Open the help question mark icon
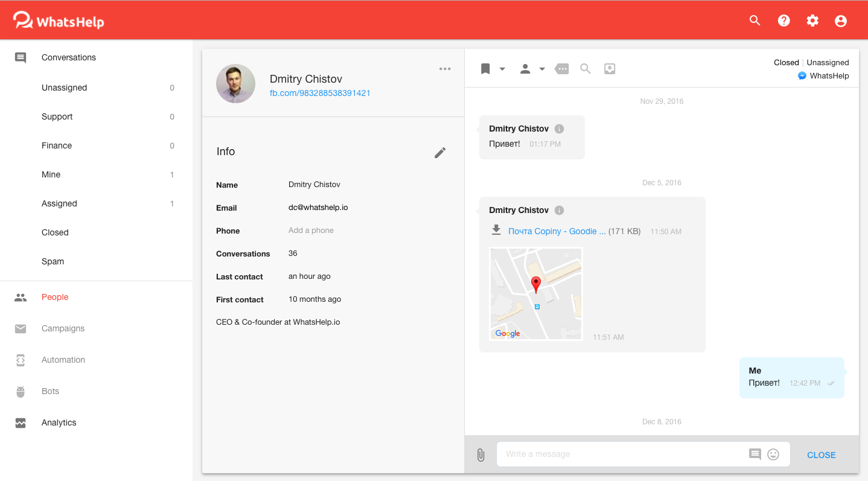Screen dimensions: 868x481 point(783,21)
